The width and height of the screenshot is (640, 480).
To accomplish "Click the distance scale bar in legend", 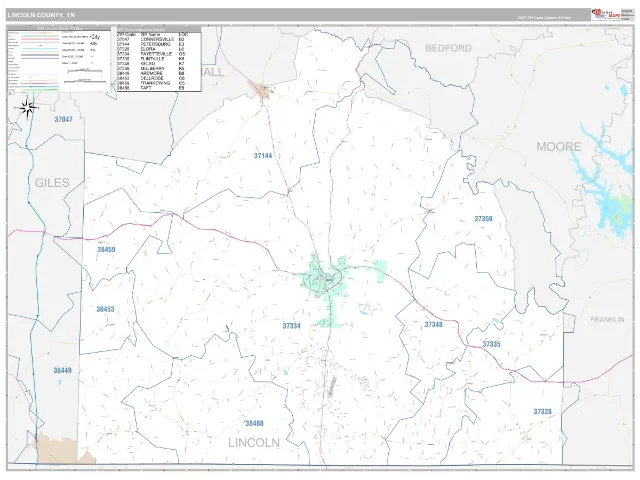I will (84, 71).
